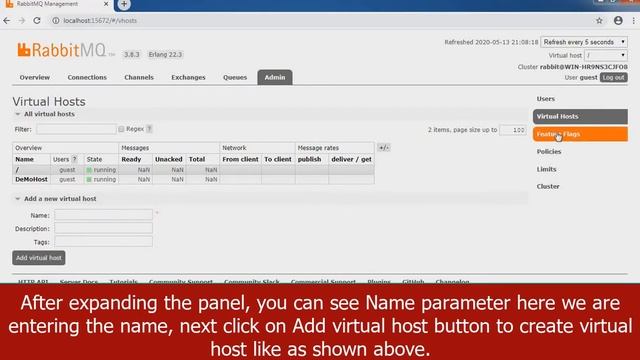Click the new virtual host Name field

coord(103,215)
